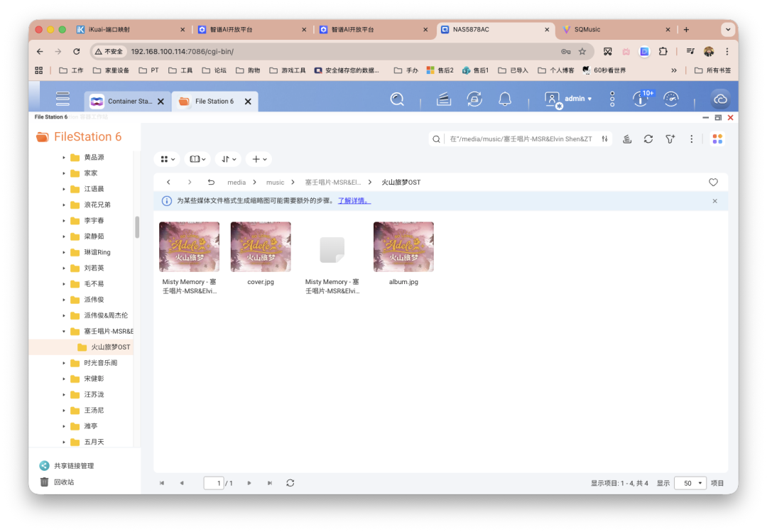Open the 回收站 recycle bin
The height and width of the screenshot is (532, 767).
coord(63,482)
